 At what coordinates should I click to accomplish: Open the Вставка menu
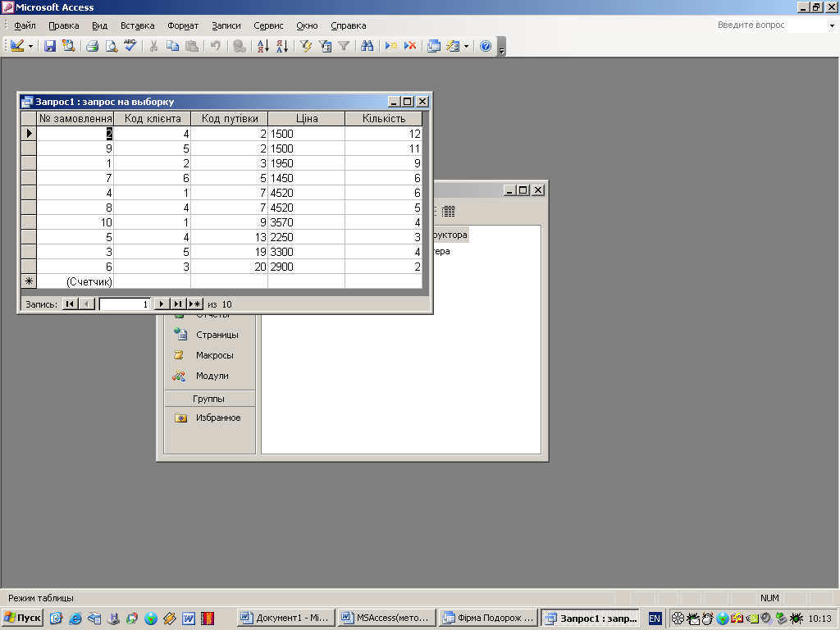(x=137, y=25)
